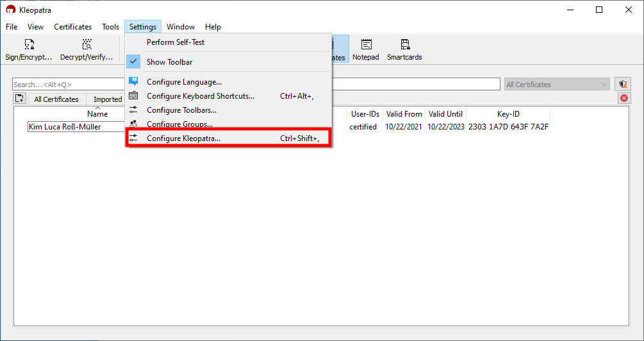Click the red close tab icon
The height and width of the screenshot is (341, 644).
tap(623, 98)
